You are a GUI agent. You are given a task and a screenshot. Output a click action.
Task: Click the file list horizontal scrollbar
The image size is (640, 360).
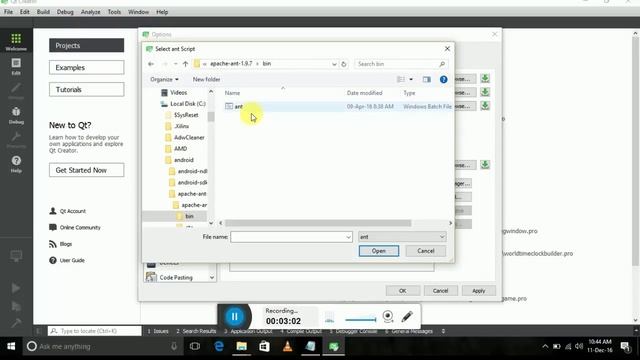pos(318,223)
